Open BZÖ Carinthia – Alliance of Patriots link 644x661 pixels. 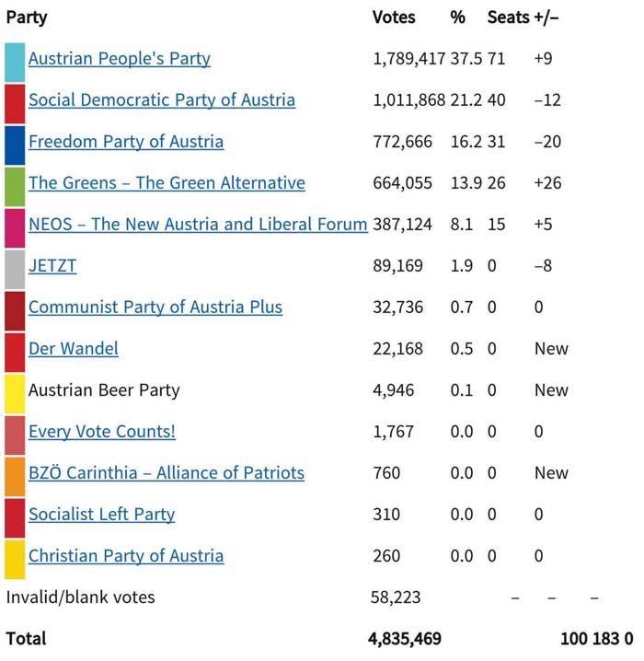(x=167, y=473)
